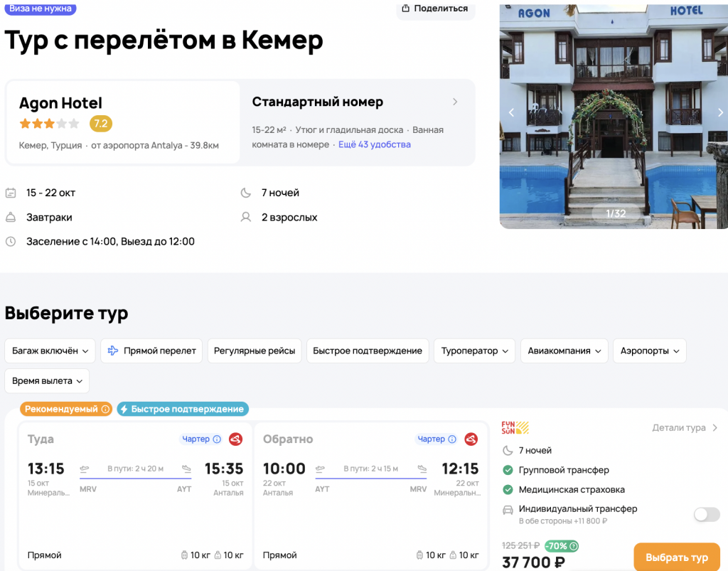
Task: Click previous photo arrow on hotel image
Action: 510,112
